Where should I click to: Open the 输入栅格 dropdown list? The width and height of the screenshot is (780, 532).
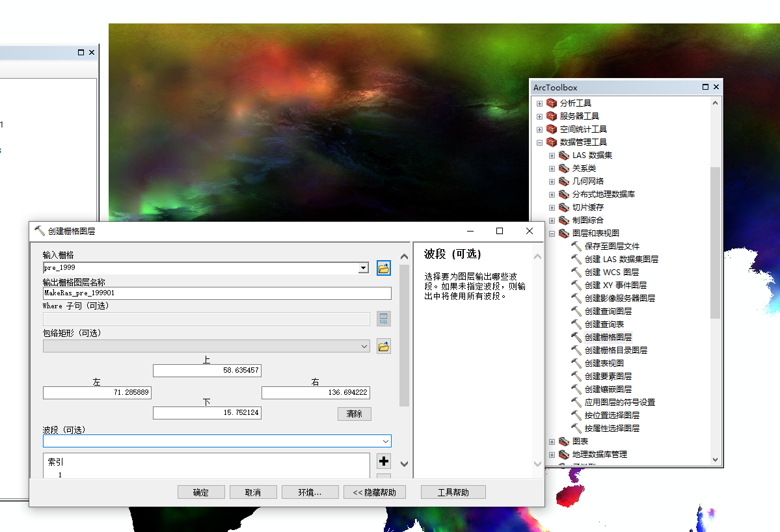(364, 268)
